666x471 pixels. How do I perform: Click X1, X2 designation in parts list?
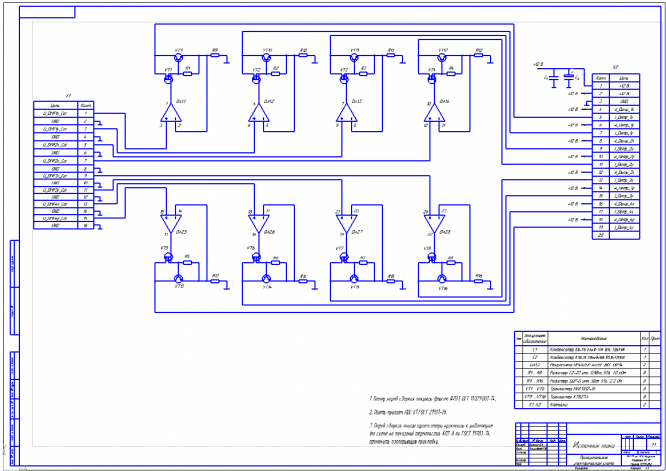pyautogui.click(x=535, y=405)
